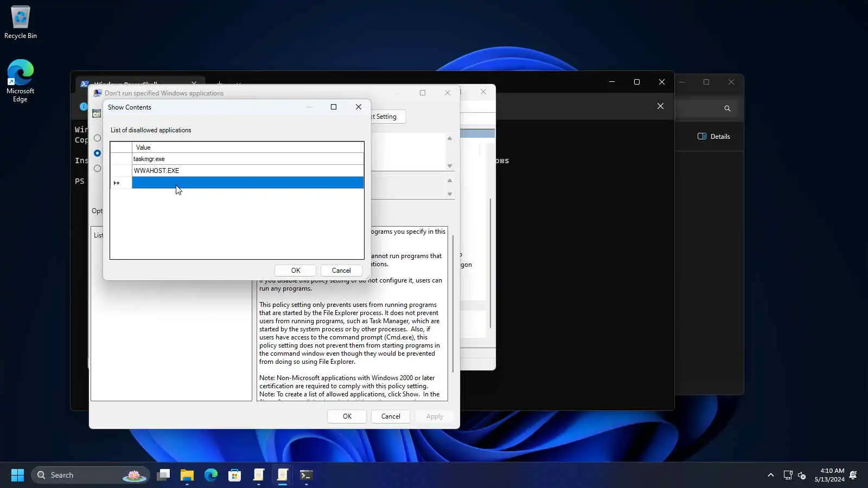The width and height of the screenshot is (868, 488).
Task: Click OK in the policy setting window
Action: click(347, 416)
